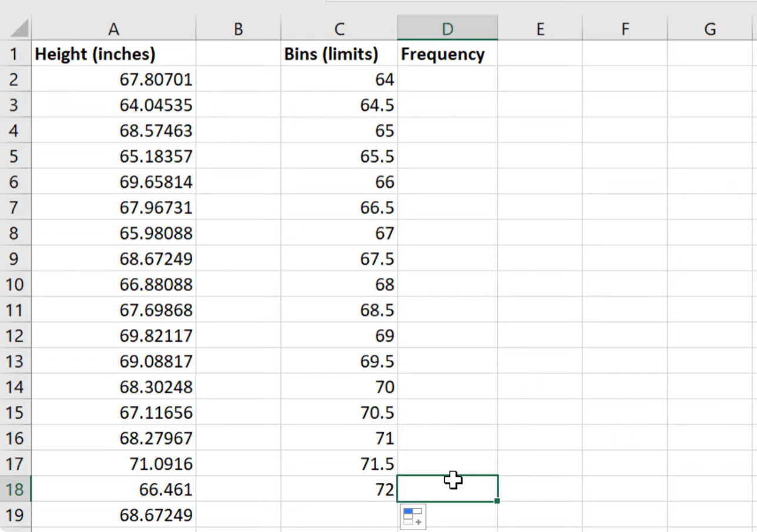Image resolution: width=757 pixels, height=532 pixels.
Task: Select row 19 header
Action: pyautogui.click(x=15, y=515)
